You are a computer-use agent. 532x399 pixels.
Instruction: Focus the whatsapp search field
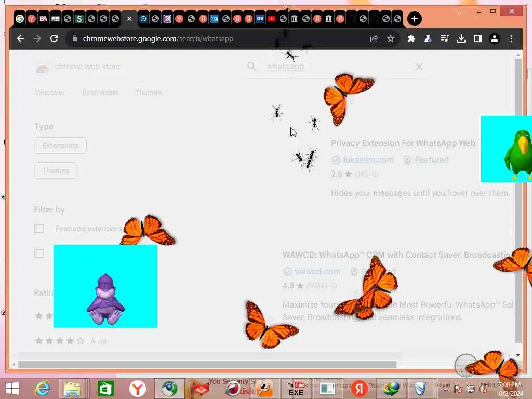point(336,66)
